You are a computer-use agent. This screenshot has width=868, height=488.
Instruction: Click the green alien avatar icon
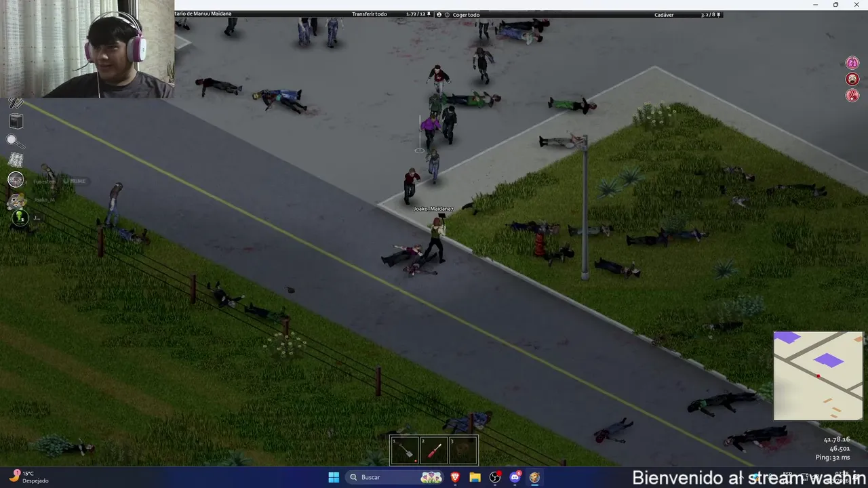coord(20,218)
